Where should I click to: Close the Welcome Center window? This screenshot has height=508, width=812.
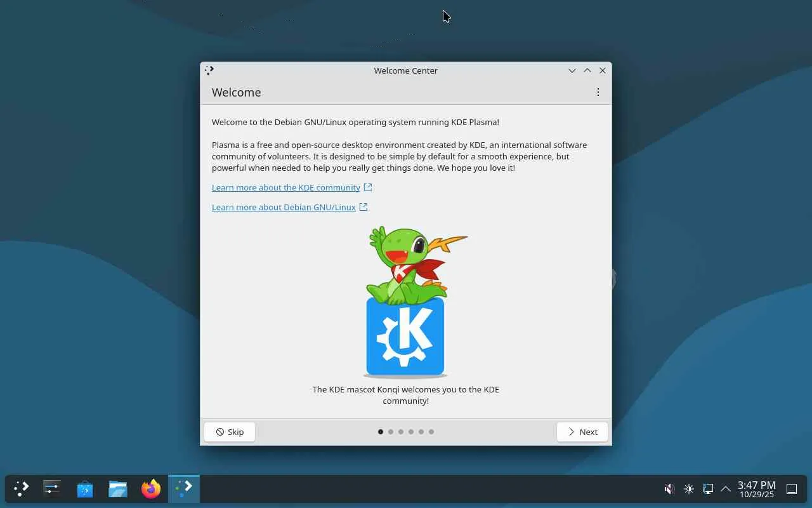603,70
